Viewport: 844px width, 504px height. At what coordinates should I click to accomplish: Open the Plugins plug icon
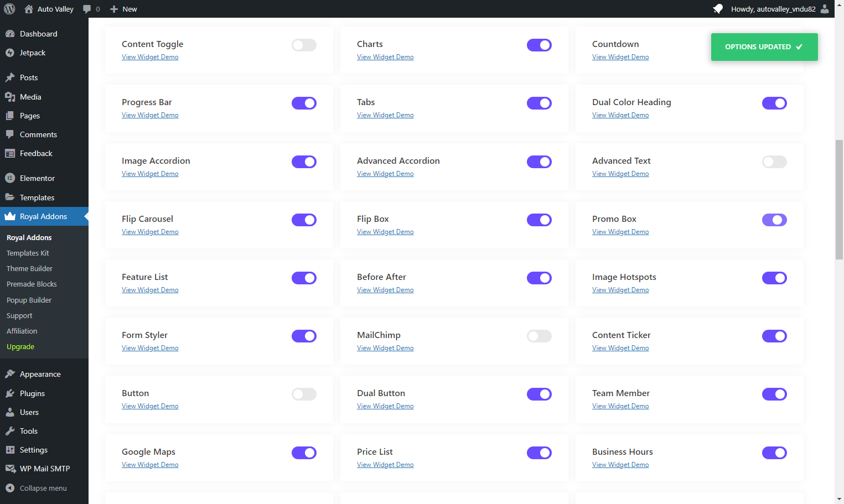[x=10, y=393]
